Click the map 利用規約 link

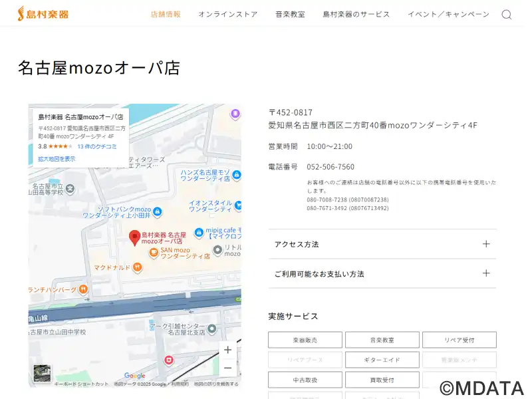tap(180, 384)
